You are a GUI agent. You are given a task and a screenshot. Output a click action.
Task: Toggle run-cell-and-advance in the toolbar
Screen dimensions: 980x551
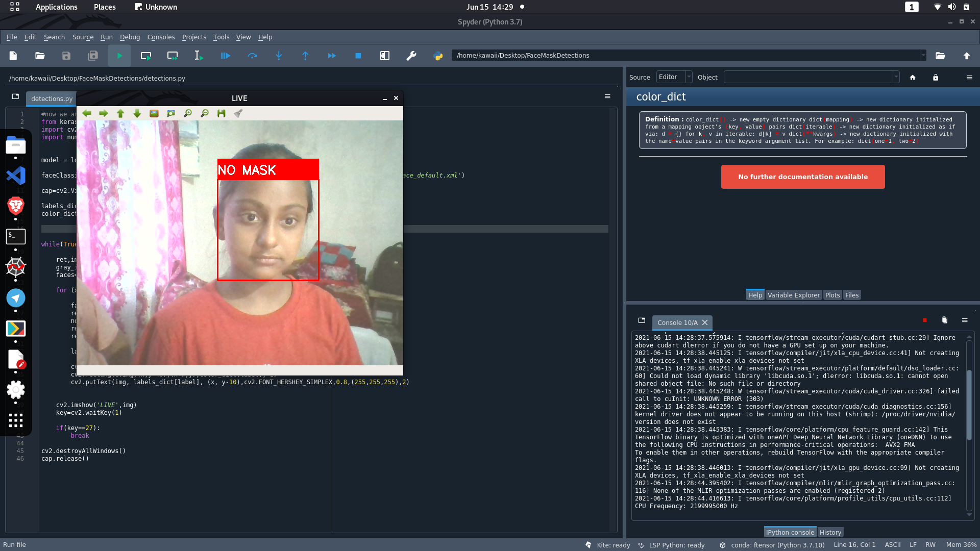point(172,56)
